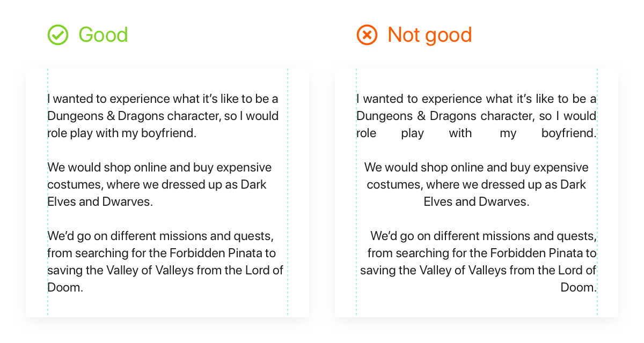Click the justified "Dungeons & Dragons character" line
This screenshot has width=644, height=343.
coord(477,116)
